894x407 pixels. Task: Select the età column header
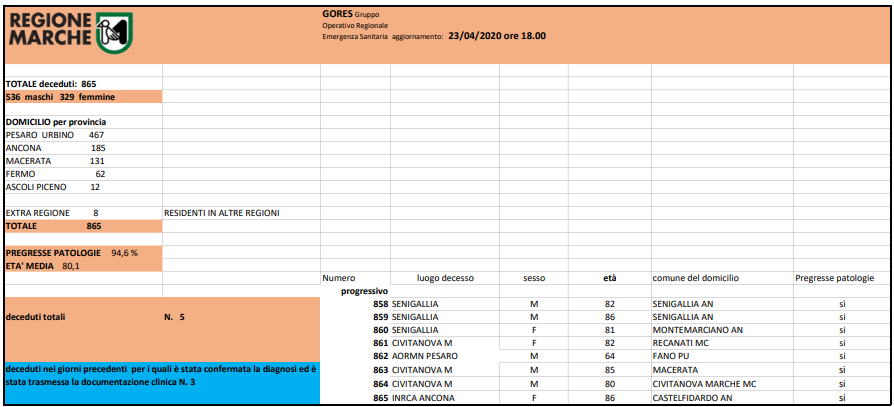610,278
